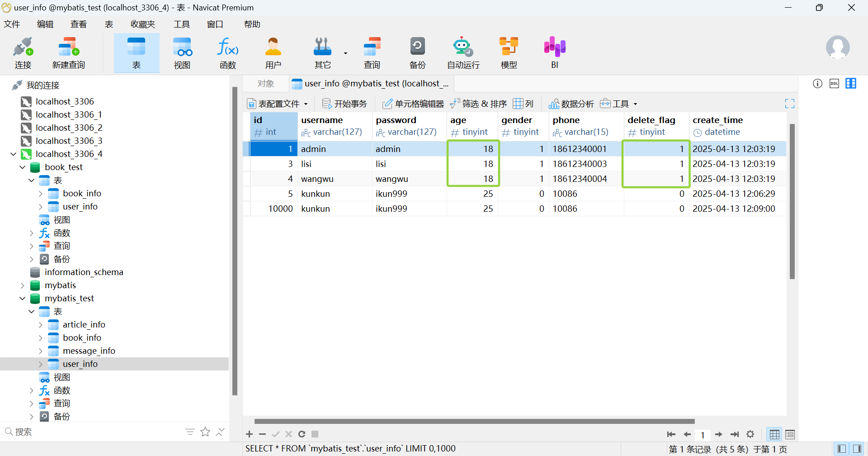Open the 函数 functions toolbar icon
Viewport: 868px width, 456px height.
(x=228, y=53)
